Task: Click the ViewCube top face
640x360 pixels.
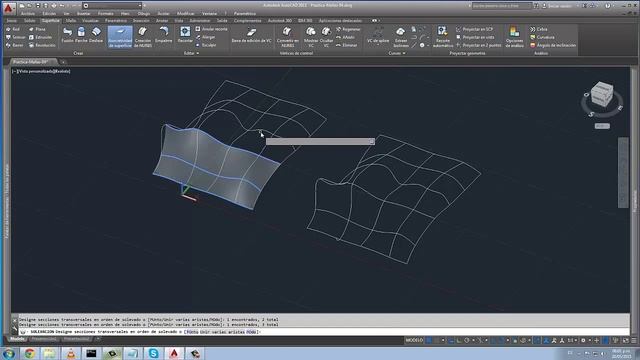Action: coord(602,87)
